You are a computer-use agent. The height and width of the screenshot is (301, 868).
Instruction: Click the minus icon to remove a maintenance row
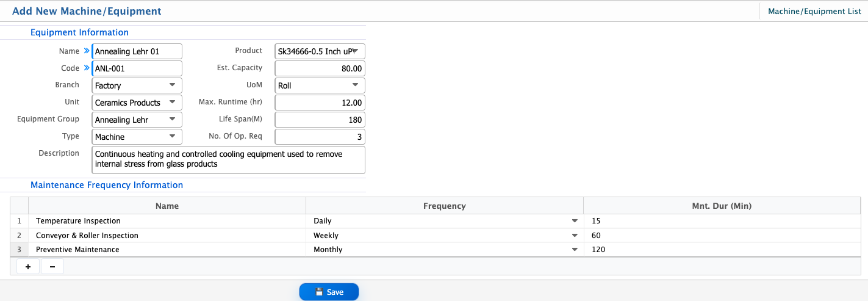[52, 267]
